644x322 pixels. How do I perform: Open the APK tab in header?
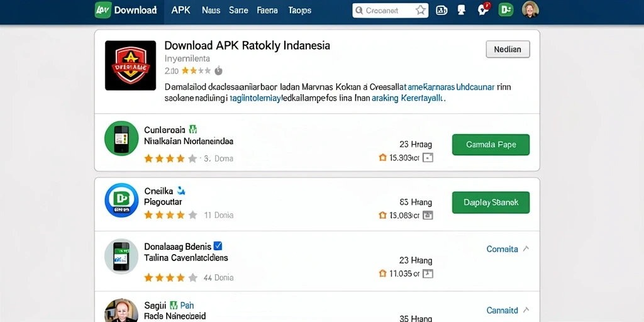point(180,10)
